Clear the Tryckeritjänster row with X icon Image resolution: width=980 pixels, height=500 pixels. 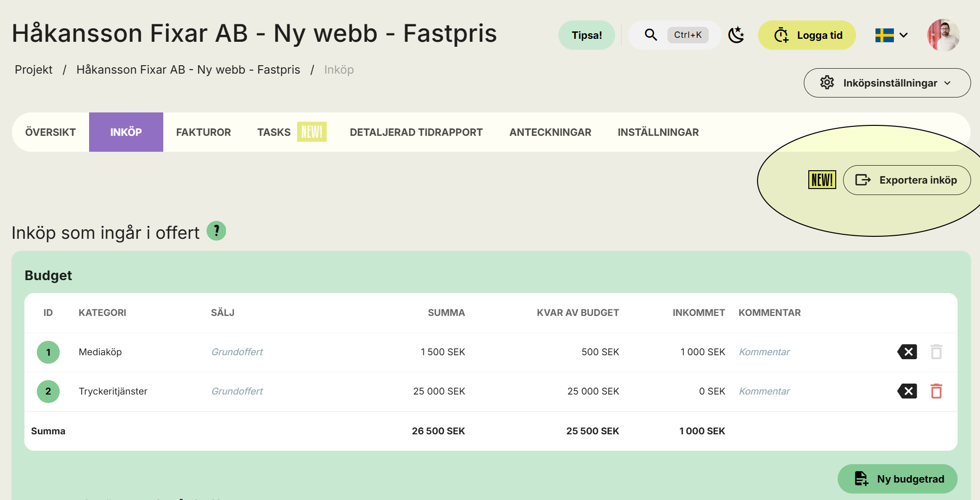coord(907,391)
